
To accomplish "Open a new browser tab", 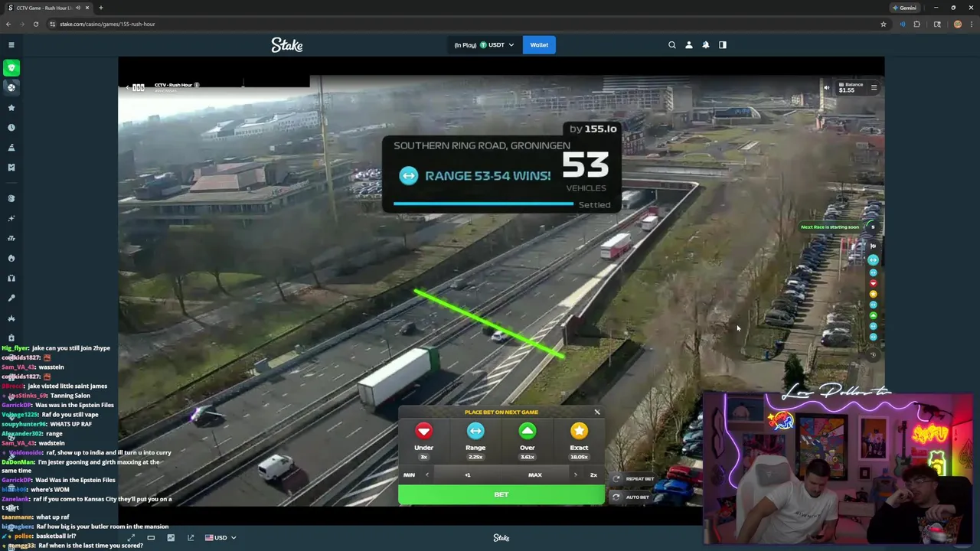I will point(100,8).
